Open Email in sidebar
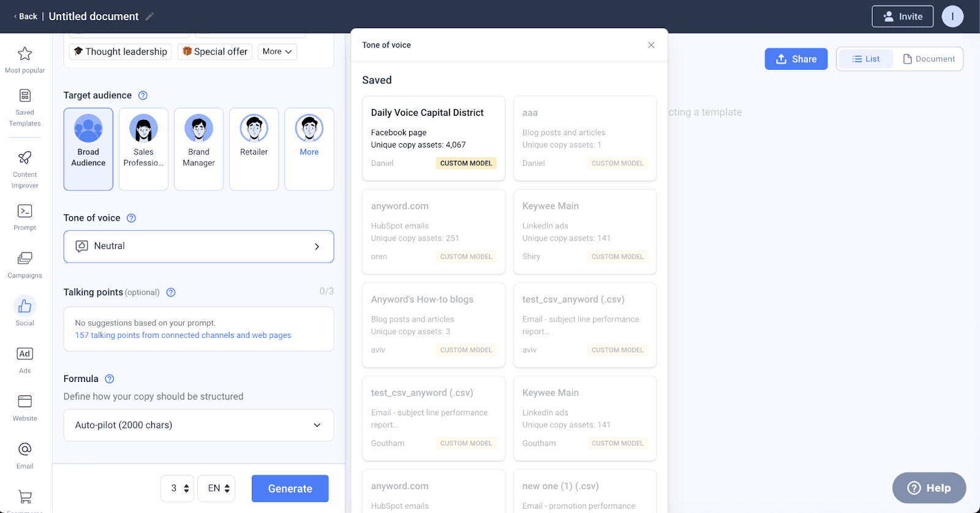 click(x=24, y=456)
